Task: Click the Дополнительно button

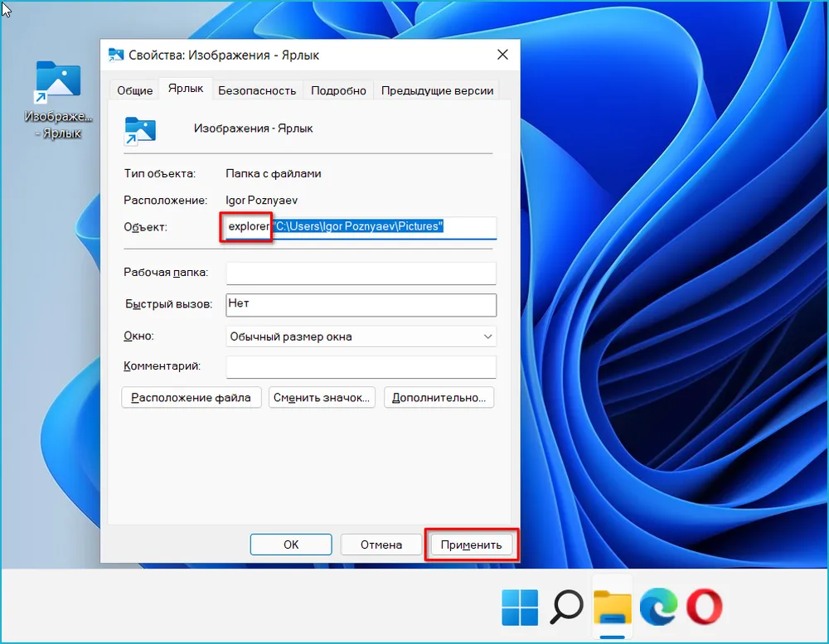Action: [x=440, y=398]
